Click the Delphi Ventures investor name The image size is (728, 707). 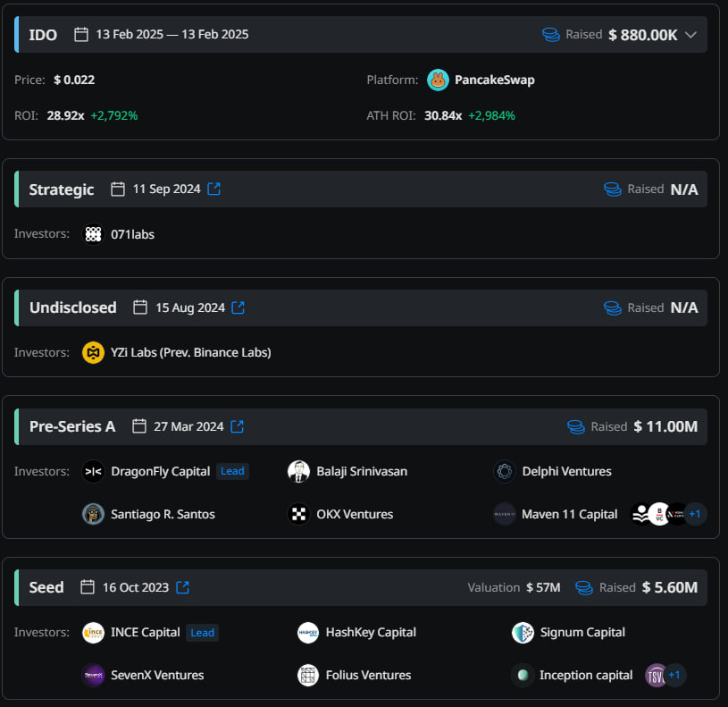click(x=566, y=471)
